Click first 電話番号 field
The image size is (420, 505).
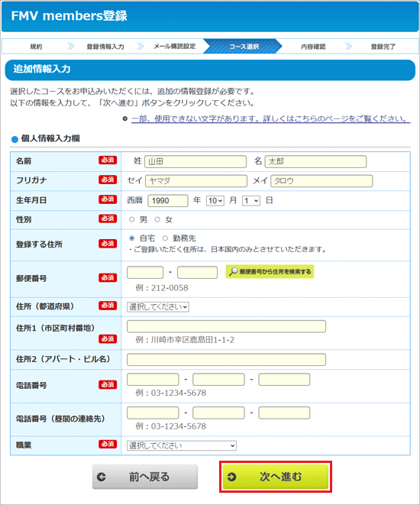tap(153, 380)
